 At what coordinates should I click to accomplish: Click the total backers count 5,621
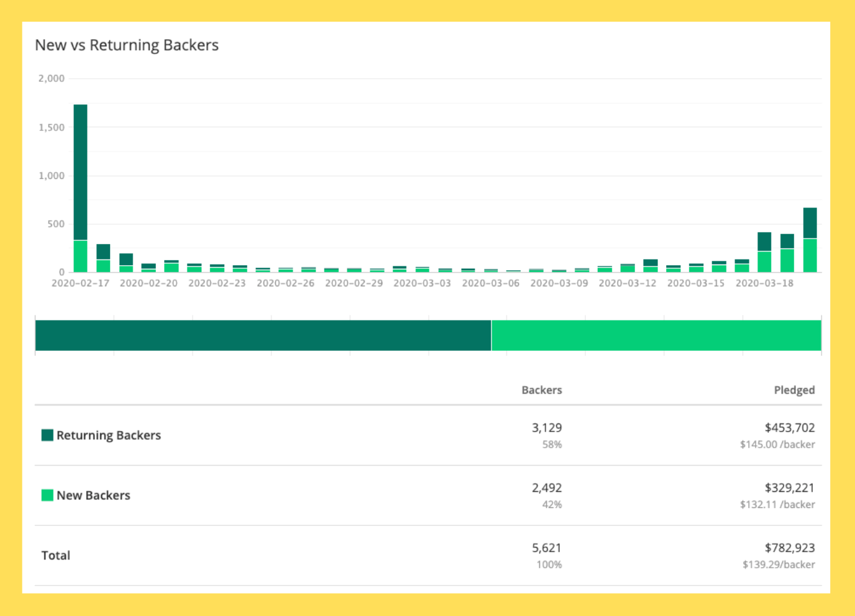click(x=547, y=548)
